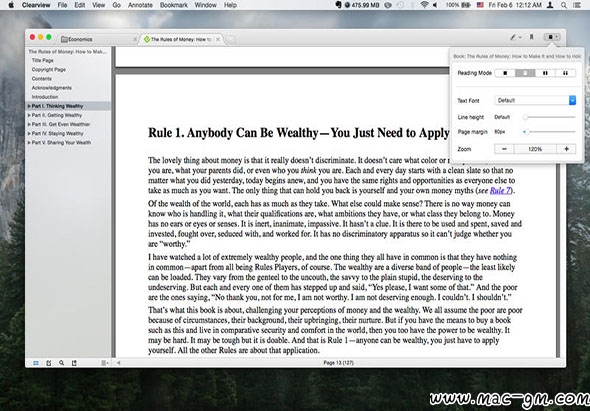This screenshot has height=411, width=590.
Task: Open the Text Font dropdown
Action: pos(535,100)
